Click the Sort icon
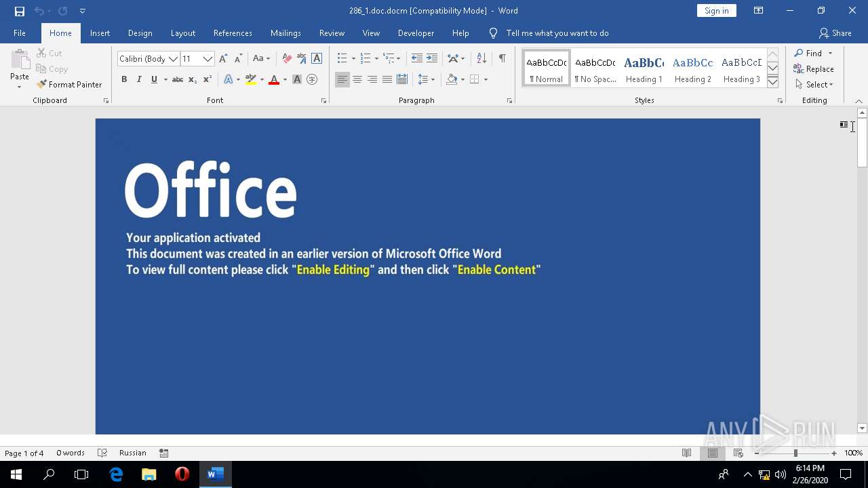 [481, 58]
